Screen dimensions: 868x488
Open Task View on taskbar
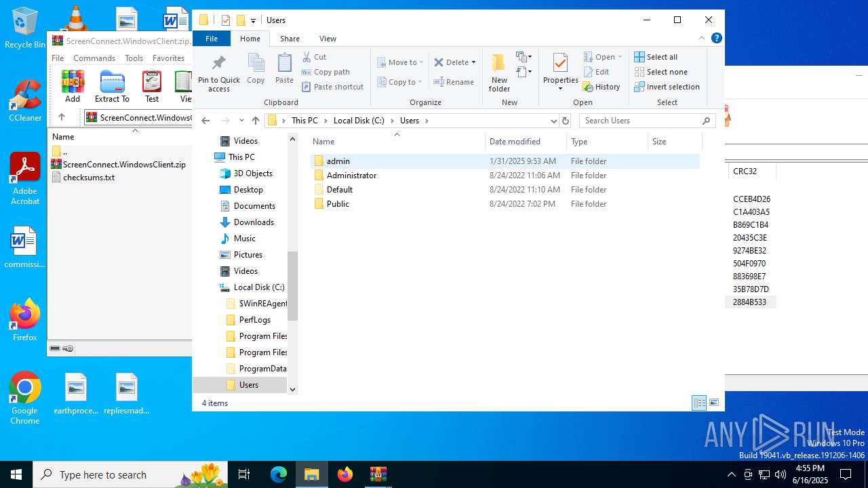244,474
